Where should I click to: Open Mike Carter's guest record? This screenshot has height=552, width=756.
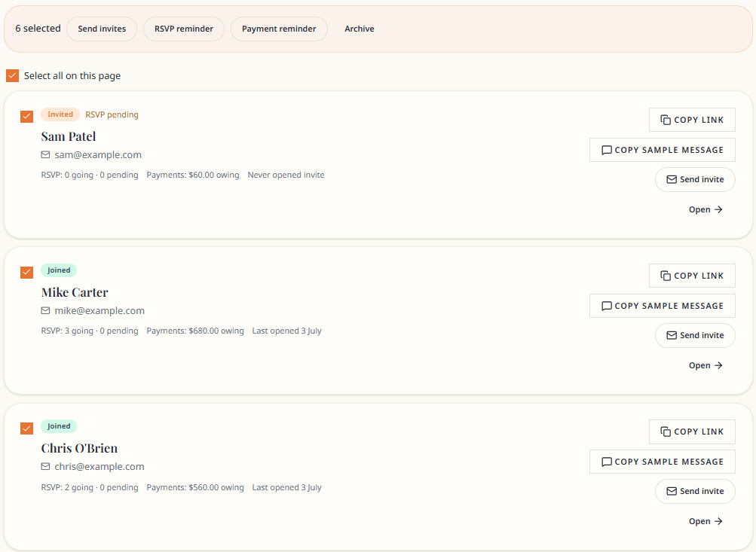pos(705,365)
